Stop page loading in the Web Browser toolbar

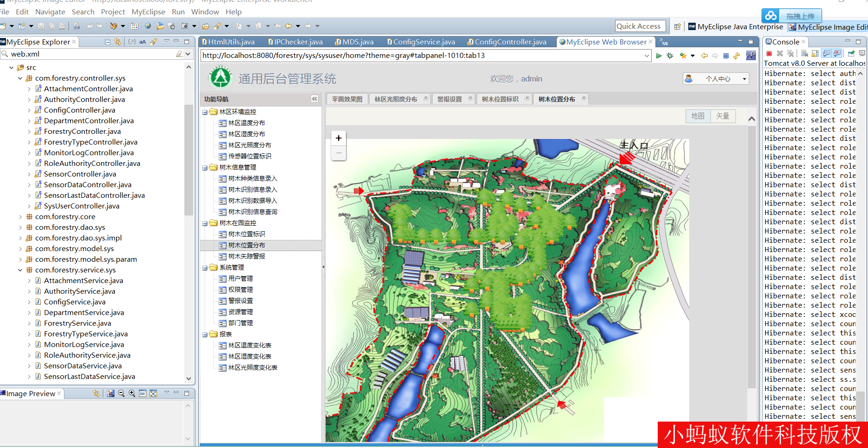726,56
